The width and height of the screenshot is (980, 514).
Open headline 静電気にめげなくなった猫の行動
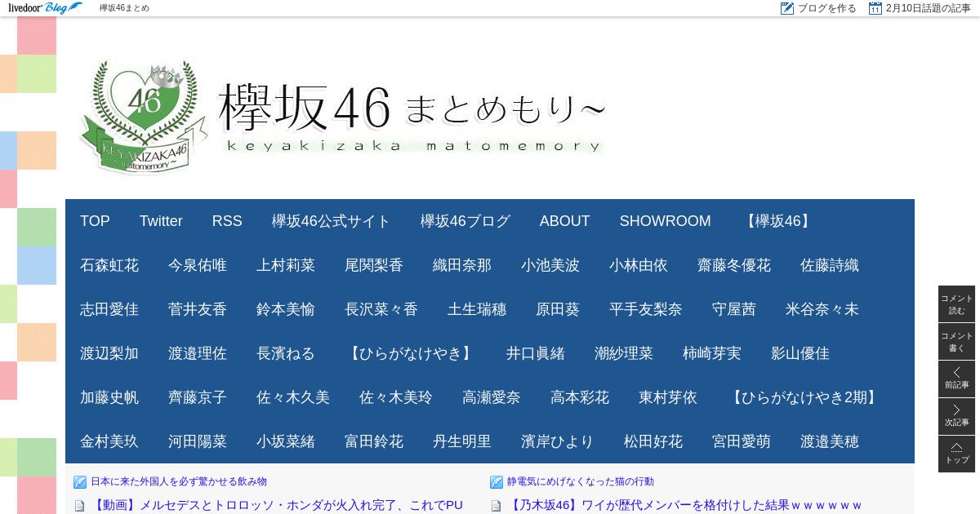pyautogui.click(x=581, y=482)
